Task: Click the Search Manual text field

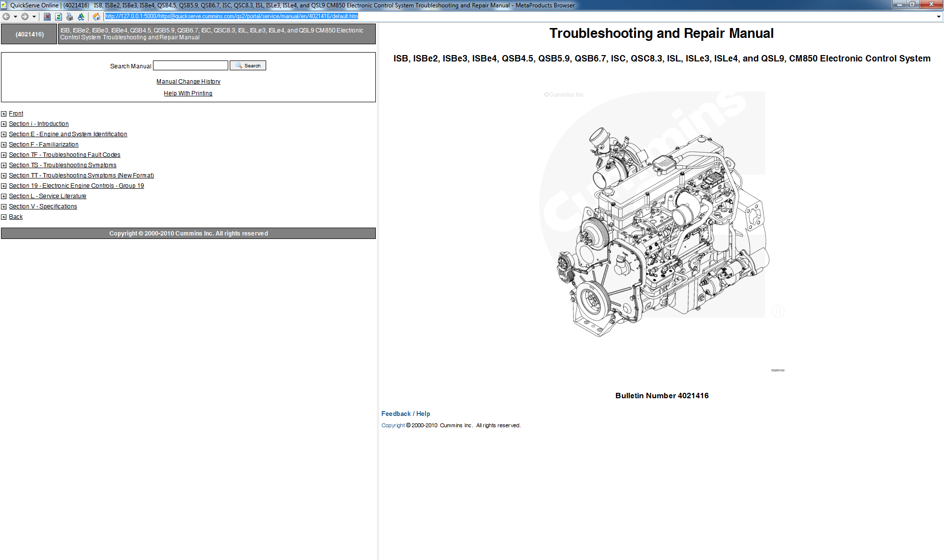Action: tap(190, 65)
